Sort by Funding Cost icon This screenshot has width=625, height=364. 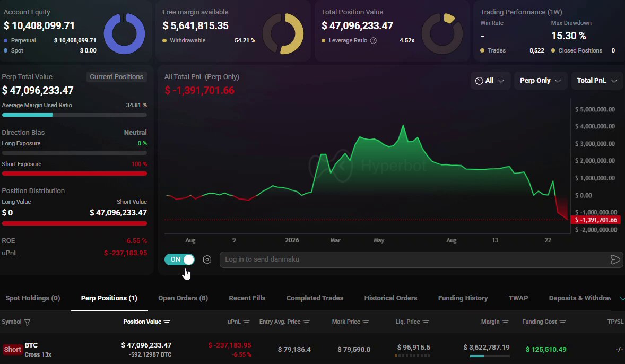pos(562,322)
